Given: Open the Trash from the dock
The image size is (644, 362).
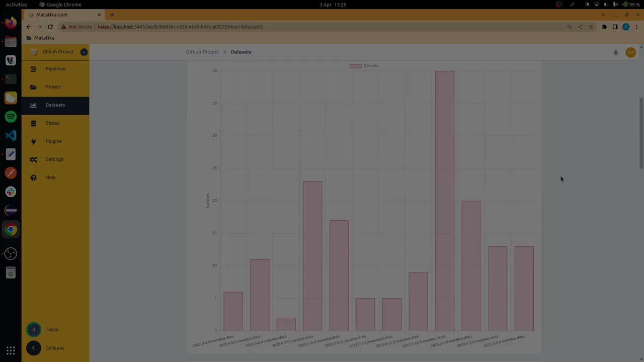Looking at the screenshot, I should (x=11, y=273).
